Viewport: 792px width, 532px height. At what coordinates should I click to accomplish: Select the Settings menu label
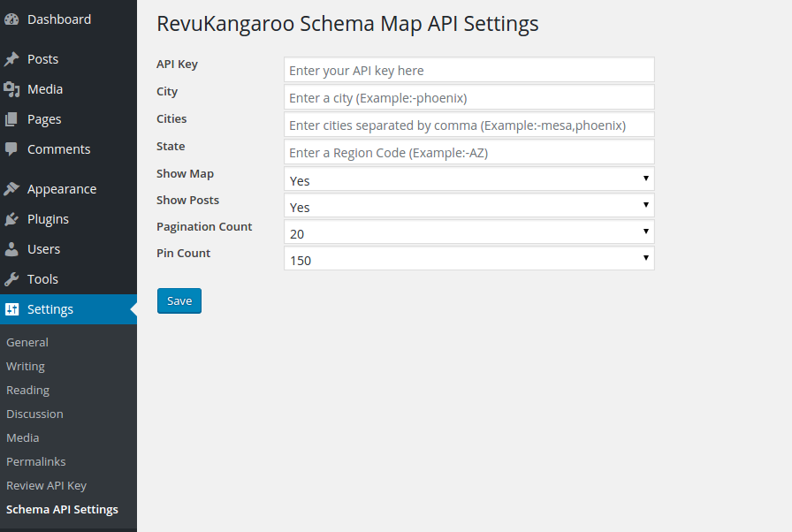click(50, 309)
